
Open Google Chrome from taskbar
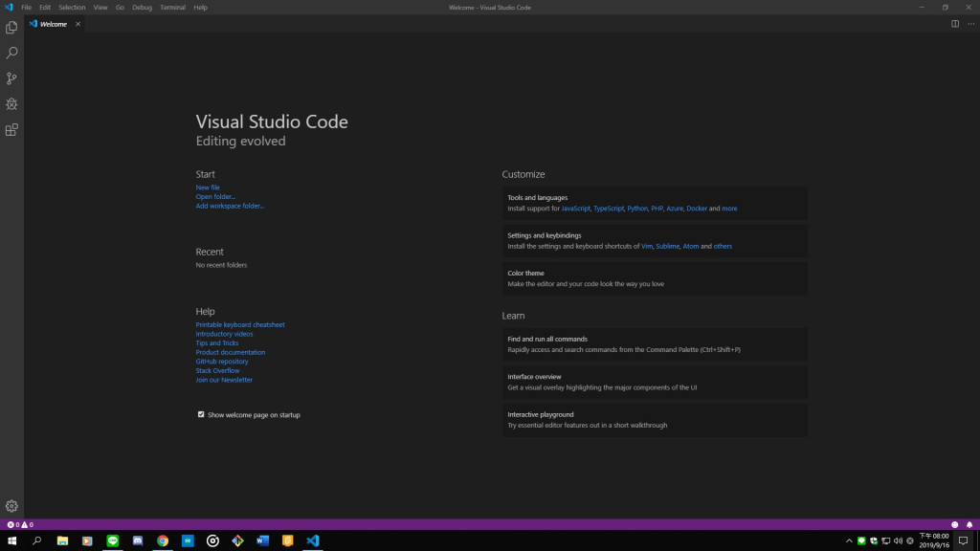[163, 541]
